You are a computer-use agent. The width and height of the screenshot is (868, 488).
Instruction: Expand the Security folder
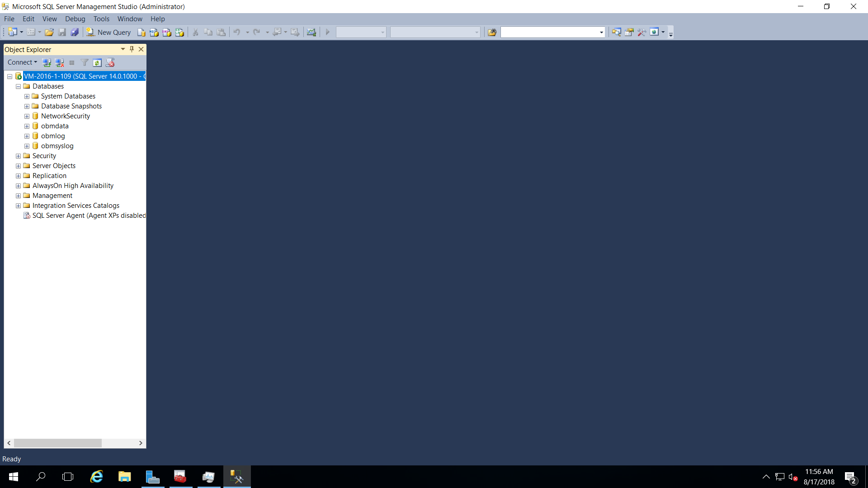pyautogui.click(x=18, y=156)
